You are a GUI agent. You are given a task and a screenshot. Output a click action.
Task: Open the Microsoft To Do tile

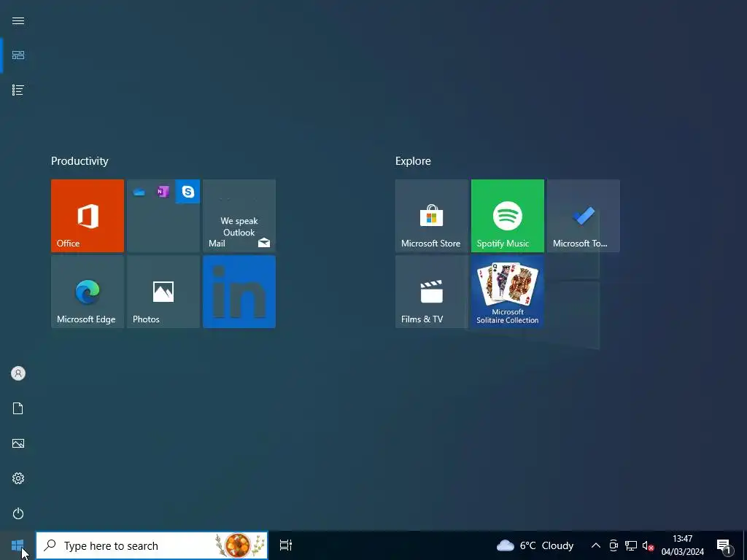click(x=584, y=216)
